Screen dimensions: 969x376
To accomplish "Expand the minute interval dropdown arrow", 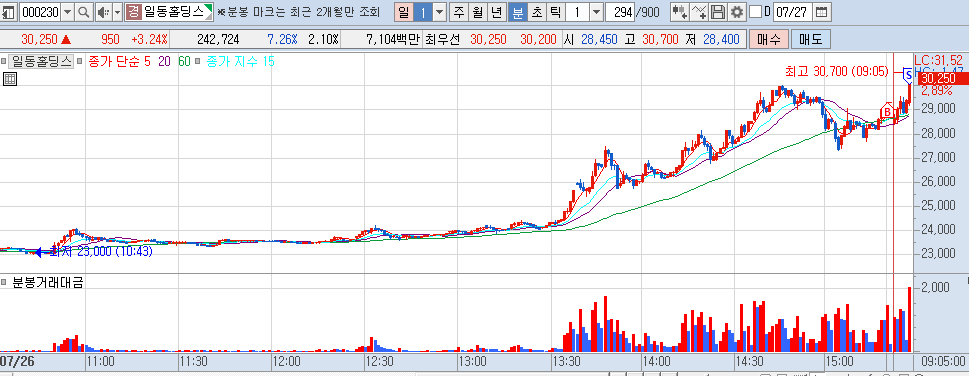I will click(596, 12).
